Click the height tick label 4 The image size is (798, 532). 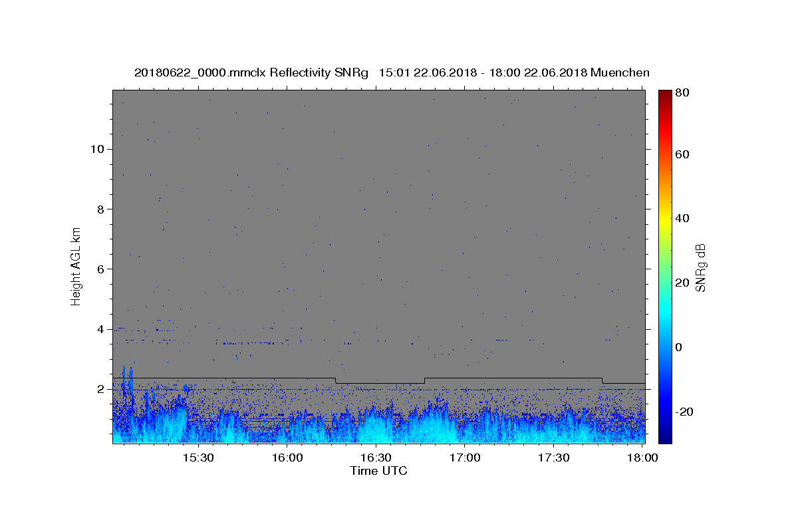pos(100,329)
